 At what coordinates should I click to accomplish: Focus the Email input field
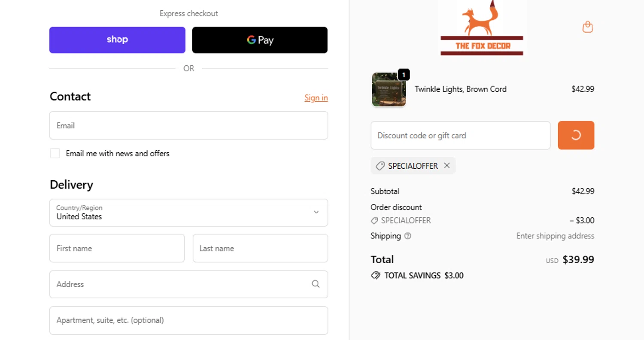coord(189,125)
